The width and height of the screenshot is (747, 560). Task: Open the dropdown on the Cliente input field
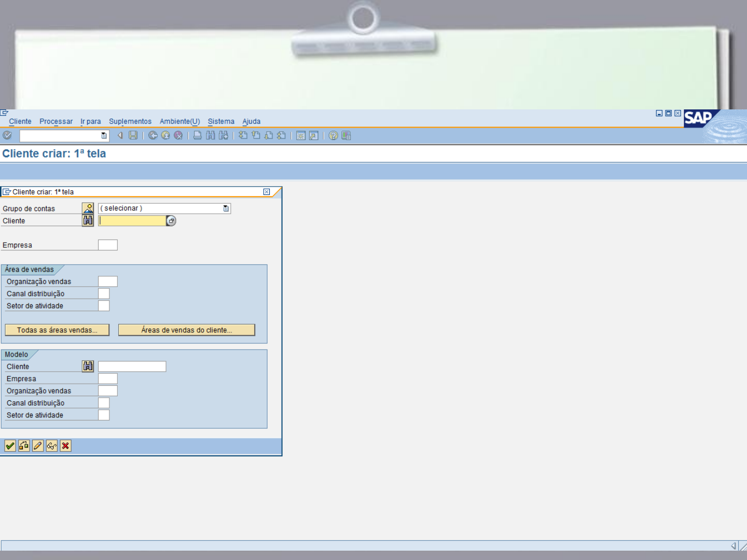click(171, 220)
